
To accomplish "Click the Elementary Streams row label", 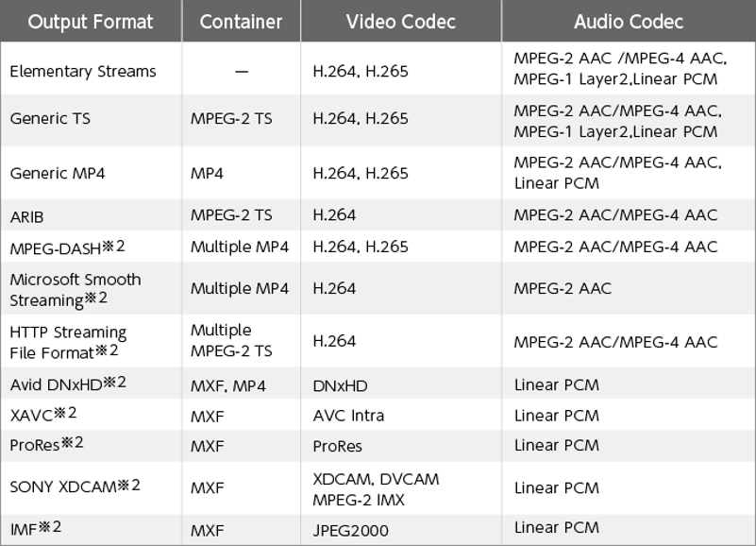I will (x=83, y=72).
